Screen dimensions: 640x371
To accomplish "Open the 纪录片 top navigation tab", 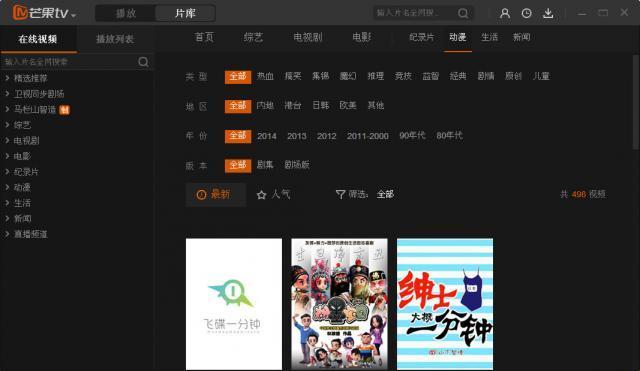I will click(421, 37).
